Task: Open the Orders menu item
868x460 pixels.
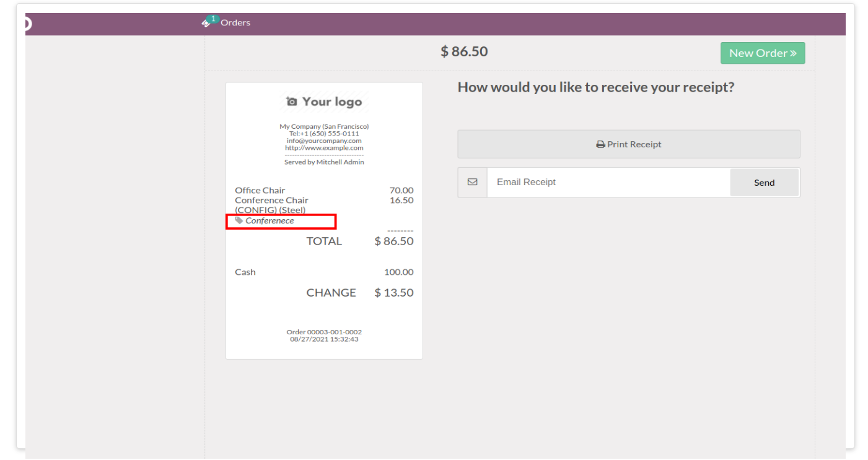Action: [235, 23]
